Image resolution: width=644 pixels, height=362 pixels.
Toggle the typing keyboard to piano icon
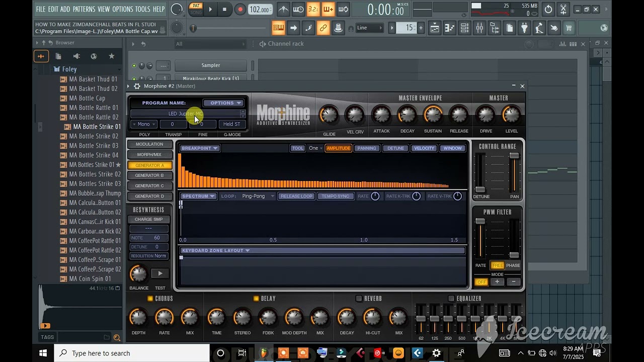tap(278, 28)
